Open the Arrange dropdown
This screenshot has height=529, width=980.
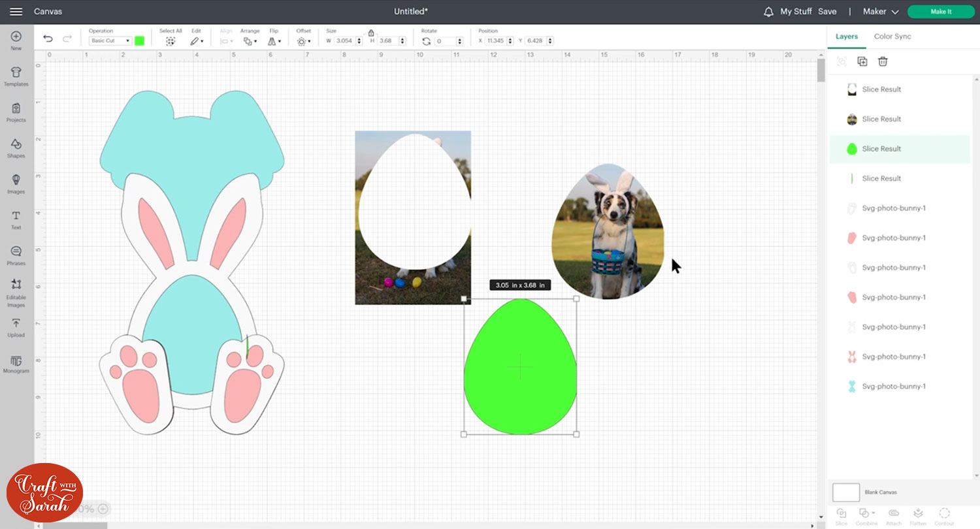tap(249, 41)
